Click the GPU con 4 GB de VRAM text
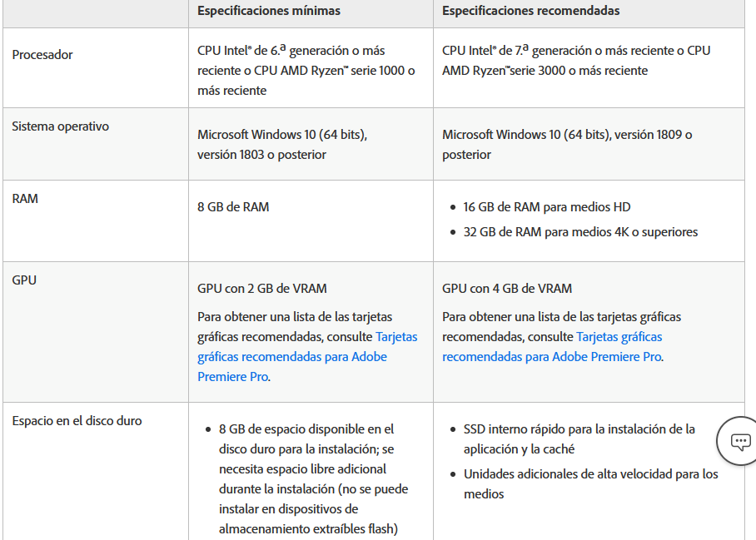This screenshot has height=540, width=756. pyautogui.click(x=507, y=289)
